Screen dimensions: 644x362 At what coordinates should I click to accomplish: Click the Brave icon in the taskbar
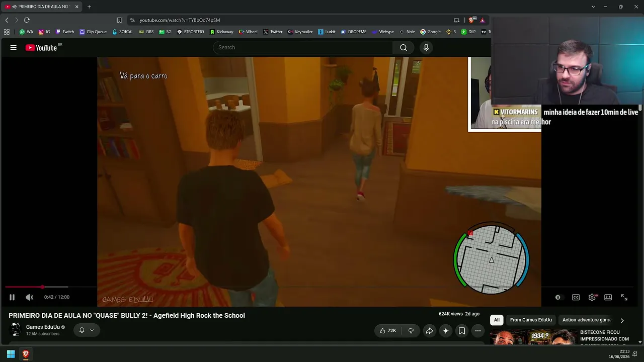coord(26,354)
